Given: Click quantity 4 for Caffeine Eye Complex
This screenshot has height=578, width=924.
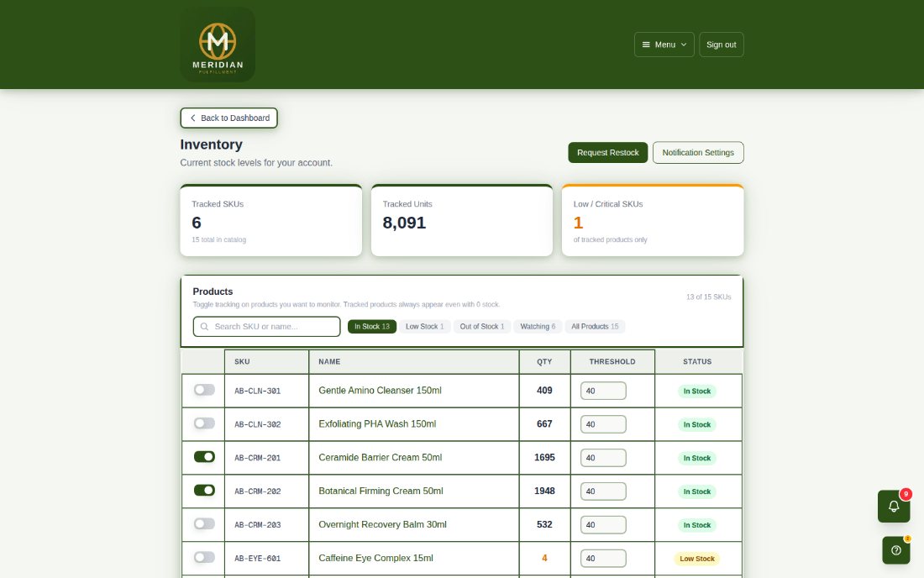Looking at the screenshot, I should pos(544,558).
